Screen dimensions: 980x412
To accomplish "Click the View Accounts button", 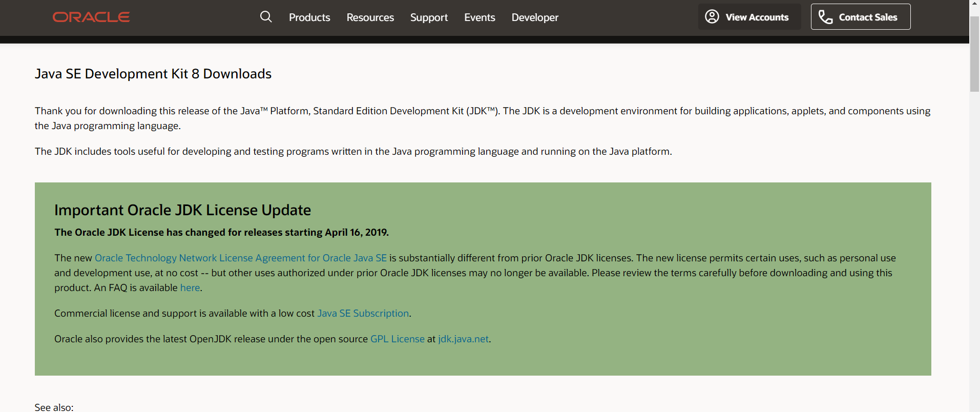I will click(749, 17).
